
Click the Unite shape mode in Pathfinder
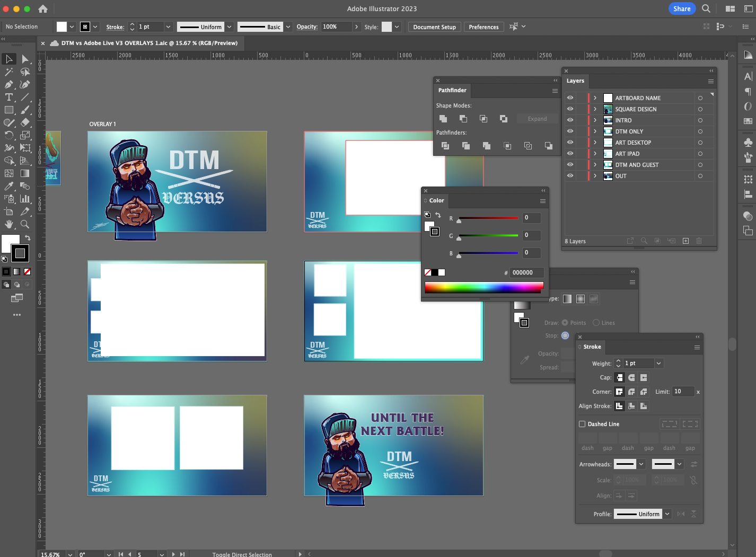[443, 119]
